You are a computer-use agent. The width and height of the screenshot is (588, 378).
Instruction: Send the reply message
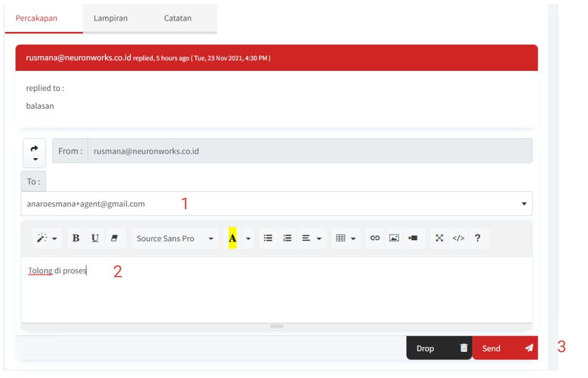(505, 348)
